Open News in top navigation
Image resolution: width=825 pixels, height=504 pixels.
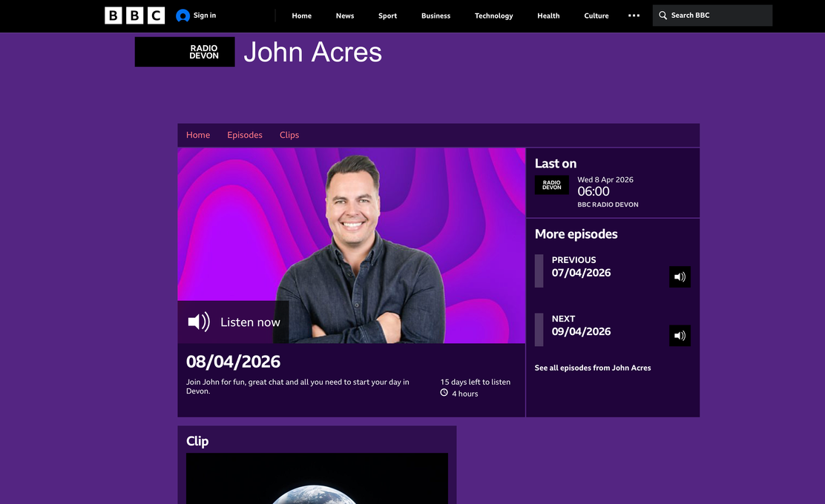coord(345,16)
